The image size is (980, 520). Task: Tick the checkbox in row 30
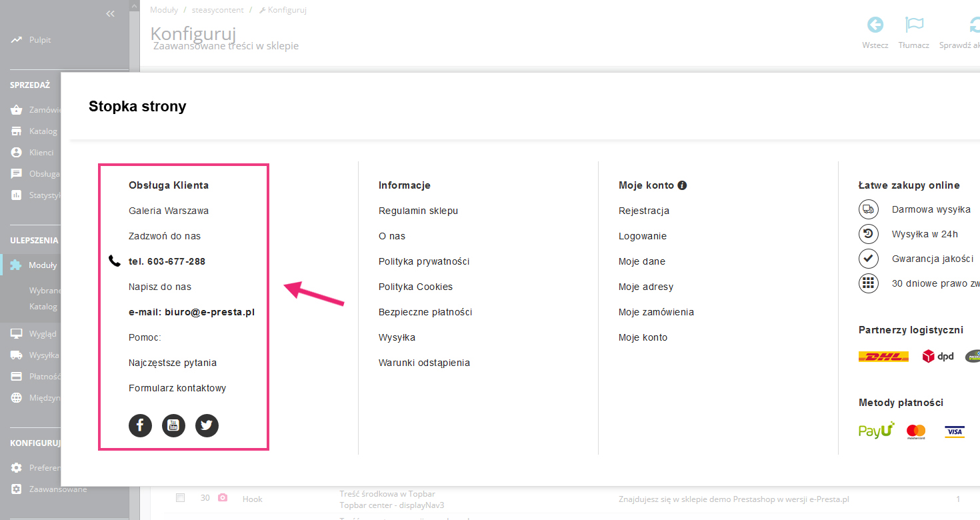(180, 498)
